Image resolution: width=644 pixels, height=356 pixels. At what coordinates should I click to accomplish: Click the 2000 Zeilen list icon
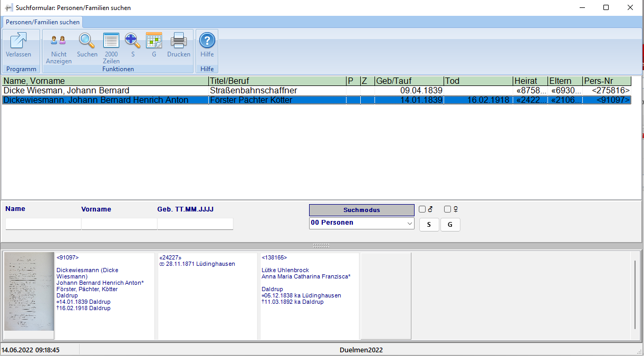click(111, 41)
